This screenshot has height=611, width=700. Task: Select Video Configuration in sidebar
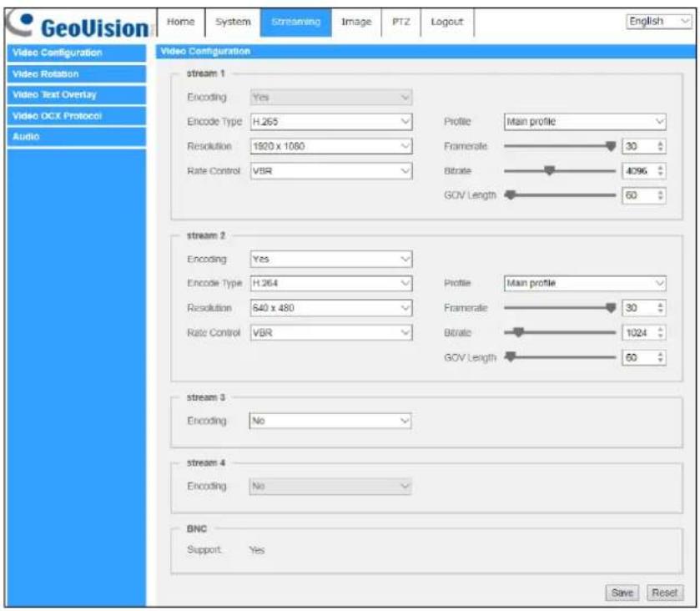(76, 53)
